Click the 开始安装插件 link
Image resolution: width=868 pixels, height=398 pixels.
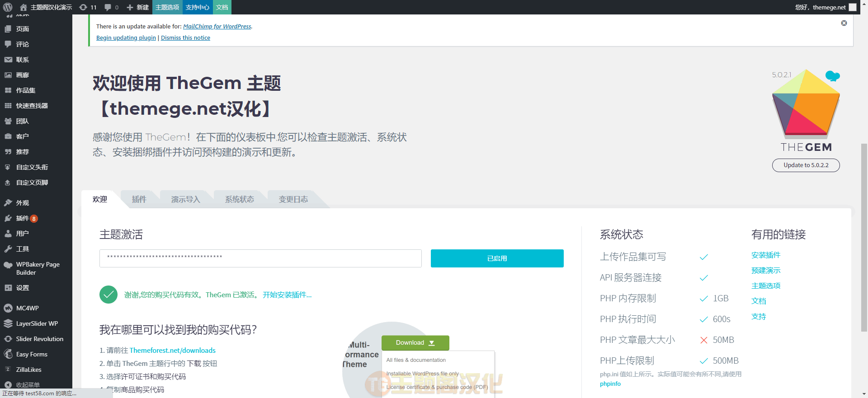tap(287, 295)
